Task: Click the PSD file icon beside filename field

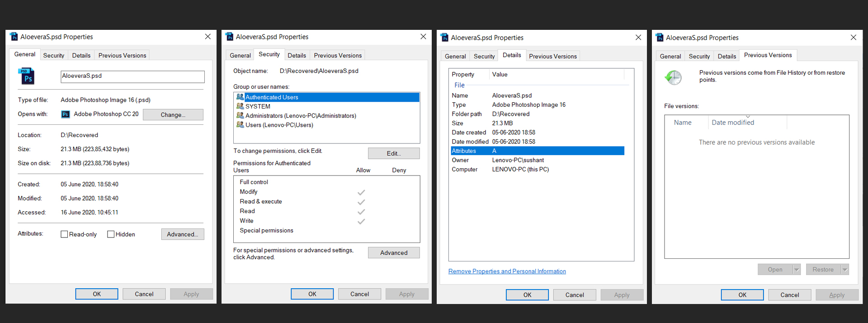Action: (26, 76)
